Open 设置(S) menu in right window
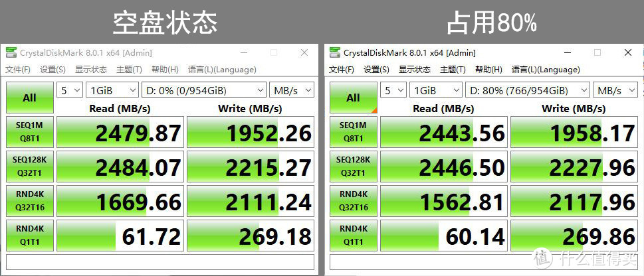 click(376, 70)
